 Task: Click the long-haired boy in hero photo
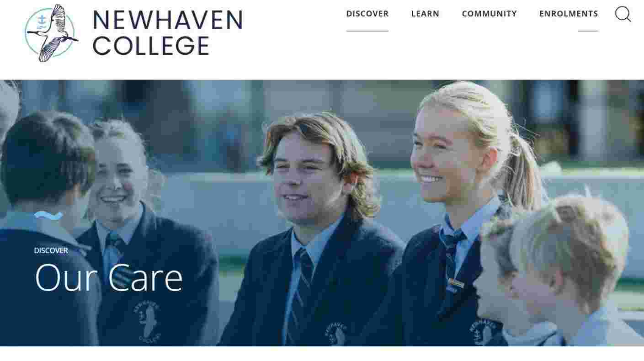point(315,228)
